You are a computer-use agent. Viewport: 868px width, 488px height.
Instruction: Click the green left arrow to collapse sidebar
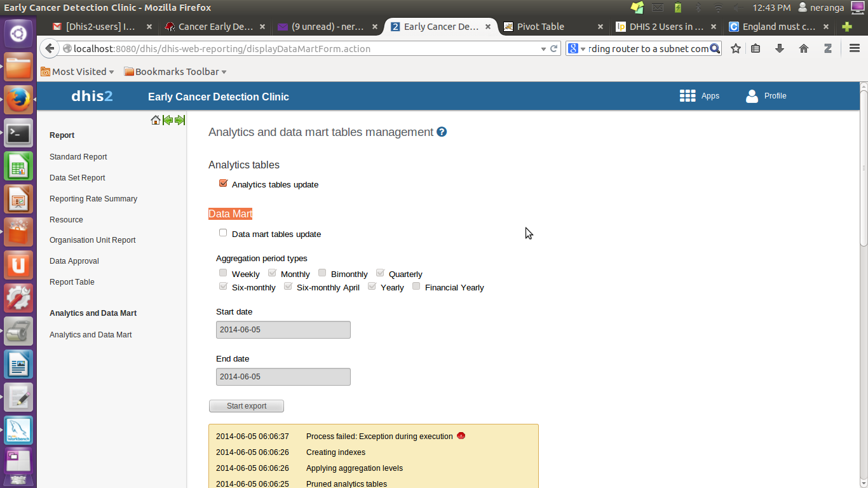(x=168, y=120)
